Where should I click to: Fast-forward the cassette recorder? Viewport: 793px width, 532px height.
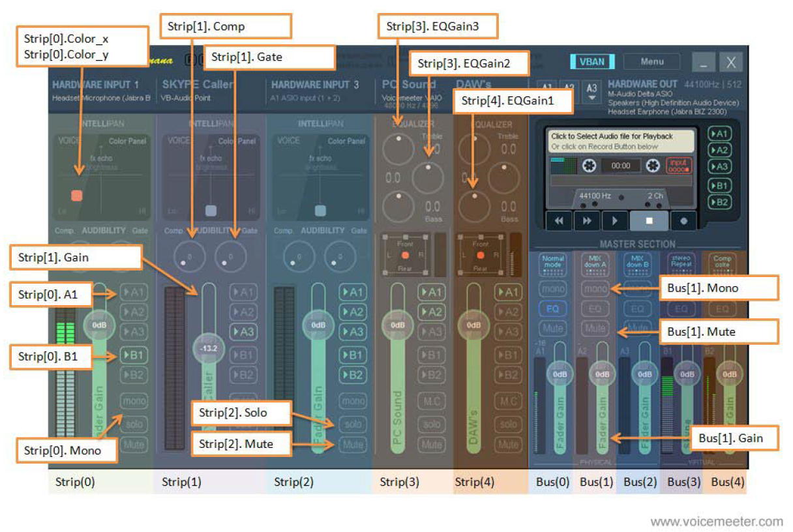[x=587, y=221]
